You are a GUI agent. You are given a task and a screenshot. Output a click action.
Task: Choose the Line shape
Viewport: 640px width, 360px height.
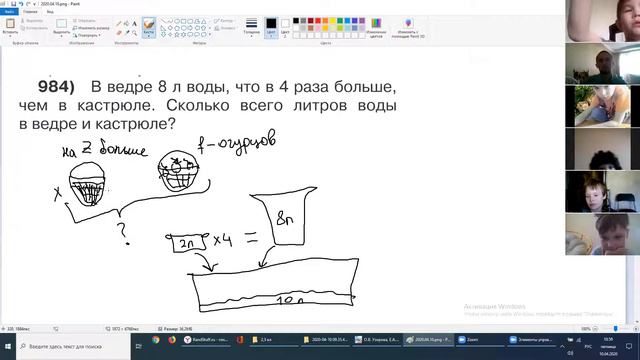click(163, 21)
